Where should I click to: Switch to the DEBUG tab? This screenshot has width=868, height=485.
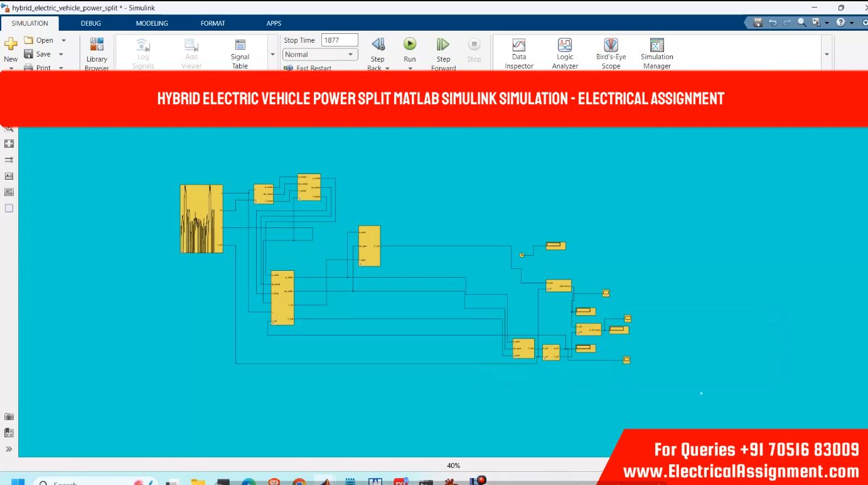90,23
